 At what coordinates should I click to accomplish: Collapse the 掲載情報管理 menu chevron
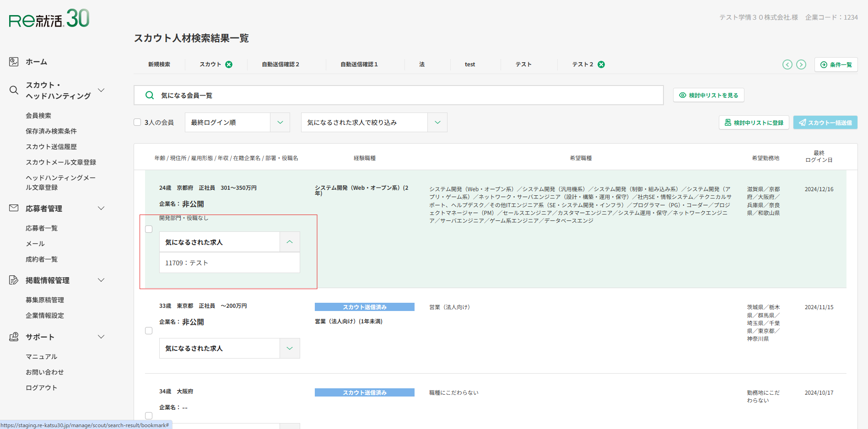point(102,280)
